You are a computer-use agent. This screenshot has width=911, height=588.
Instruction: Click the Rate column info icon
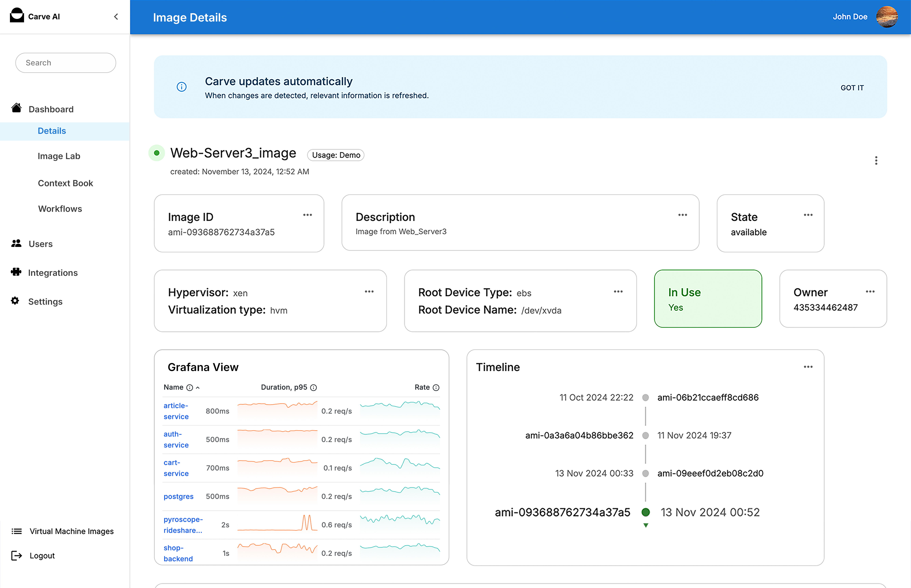(x=436, y=388)
